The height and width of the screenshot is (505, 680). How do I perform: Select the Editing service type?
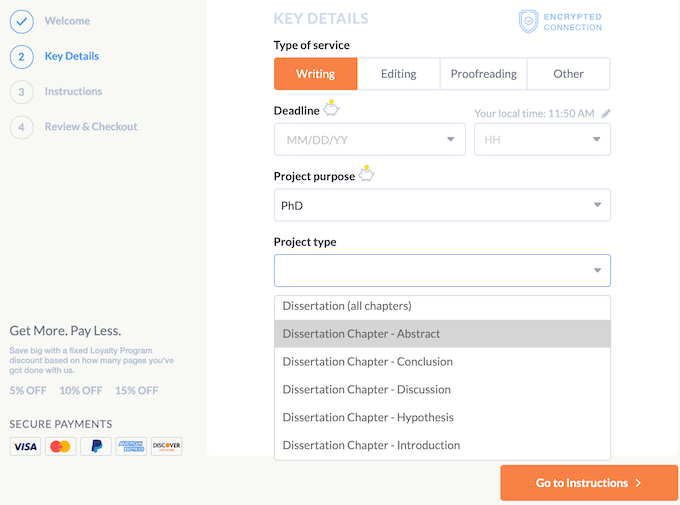pyautogui.click(x=399, y=74)
